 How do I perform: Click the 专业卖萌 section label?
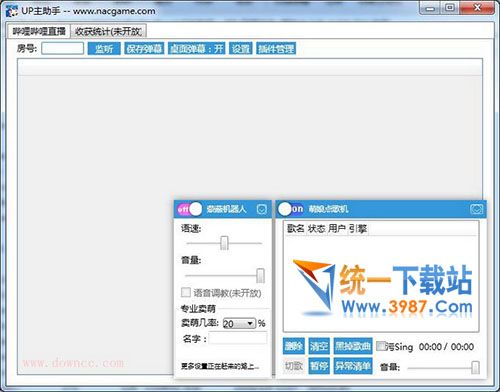coord(198,309)
